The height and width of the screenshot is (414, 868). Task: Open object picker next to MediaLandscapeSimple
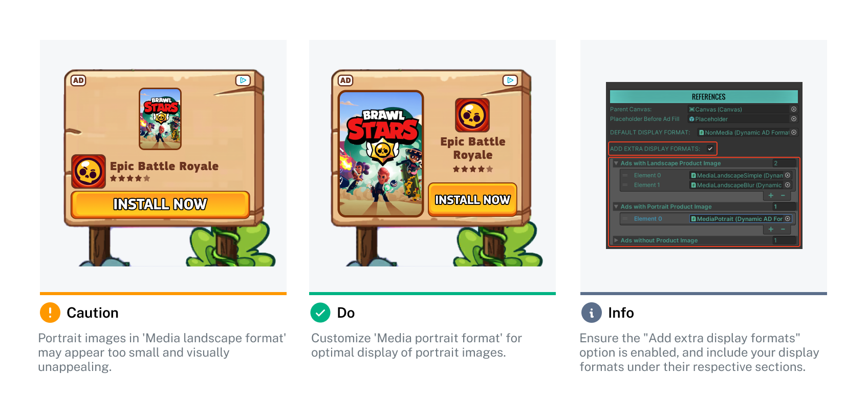[x=788, y=175]
